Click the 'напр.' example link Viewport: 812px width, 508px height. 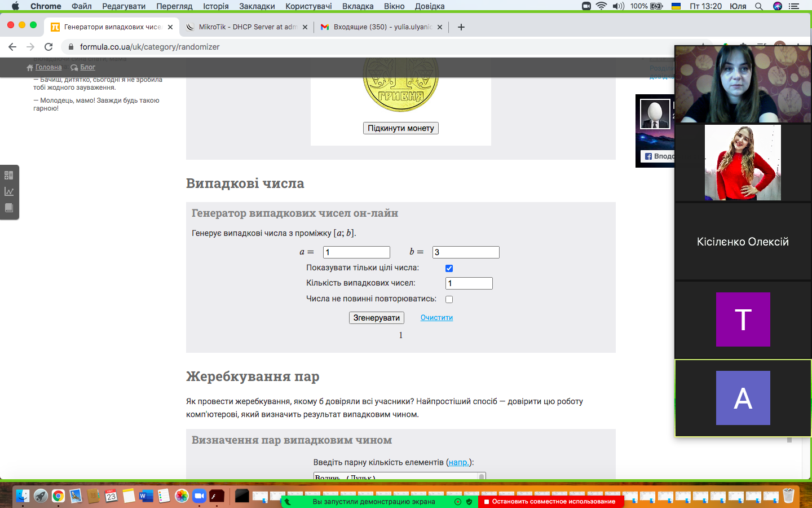click(x=459, y=462)
